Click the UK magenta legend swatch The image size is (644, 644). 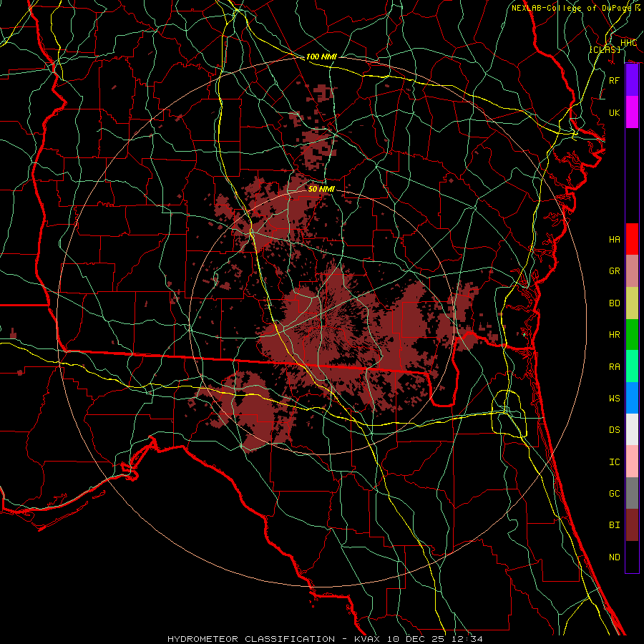pos(632,112)
